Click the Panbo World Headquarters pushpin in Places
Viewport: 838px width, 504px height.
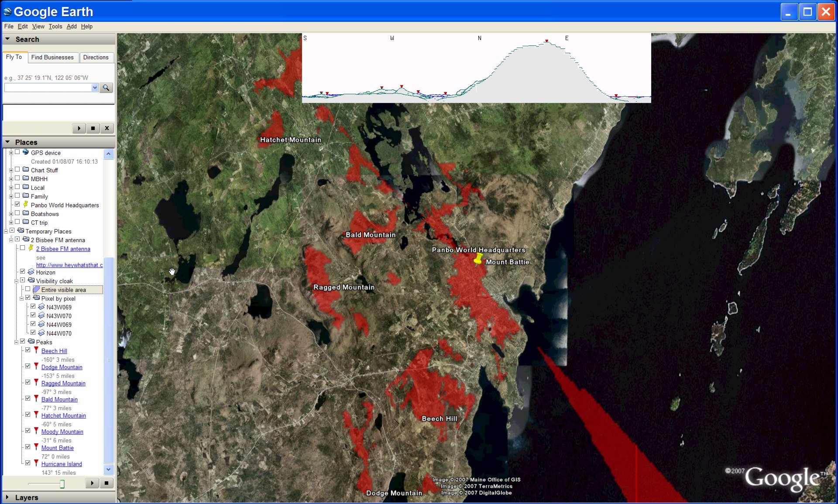[x=26, y=204]
